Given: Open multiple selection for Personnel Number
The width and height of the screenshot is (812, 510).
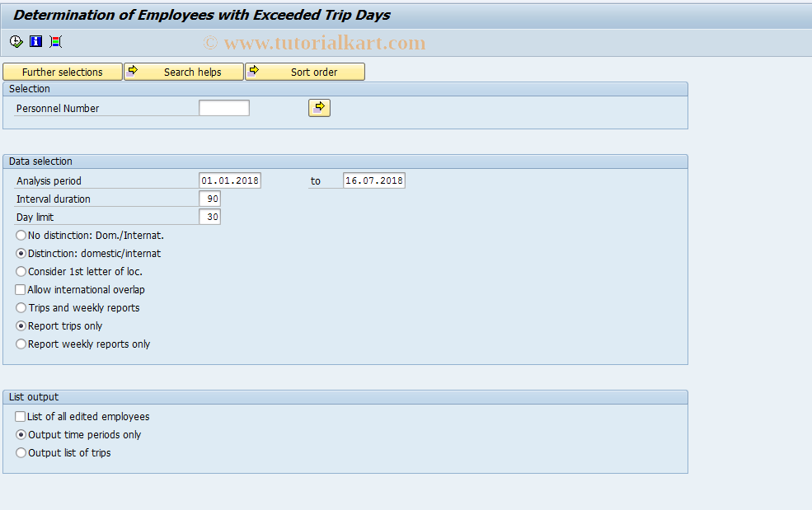Looking at the screenshot, I should [320, 108].
